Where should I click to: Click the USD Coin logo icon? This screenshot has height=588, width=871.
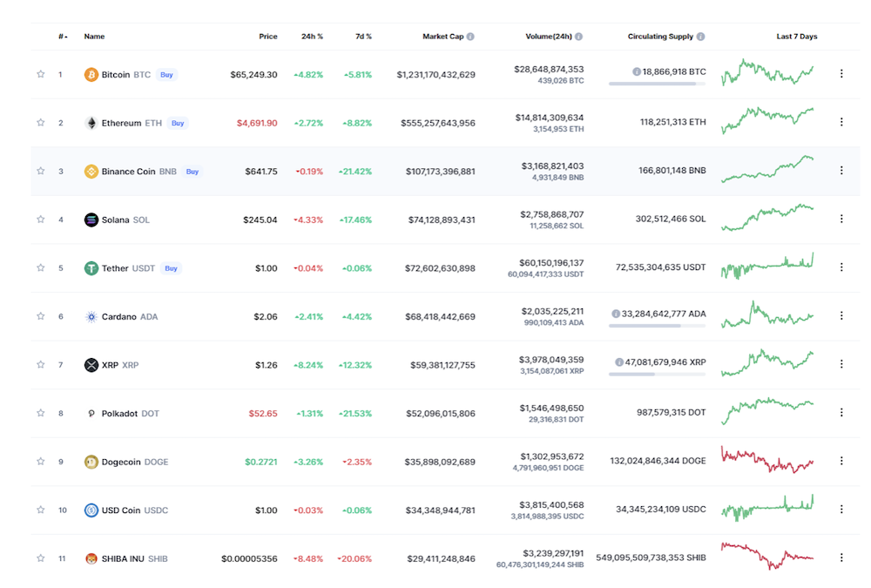91,510
